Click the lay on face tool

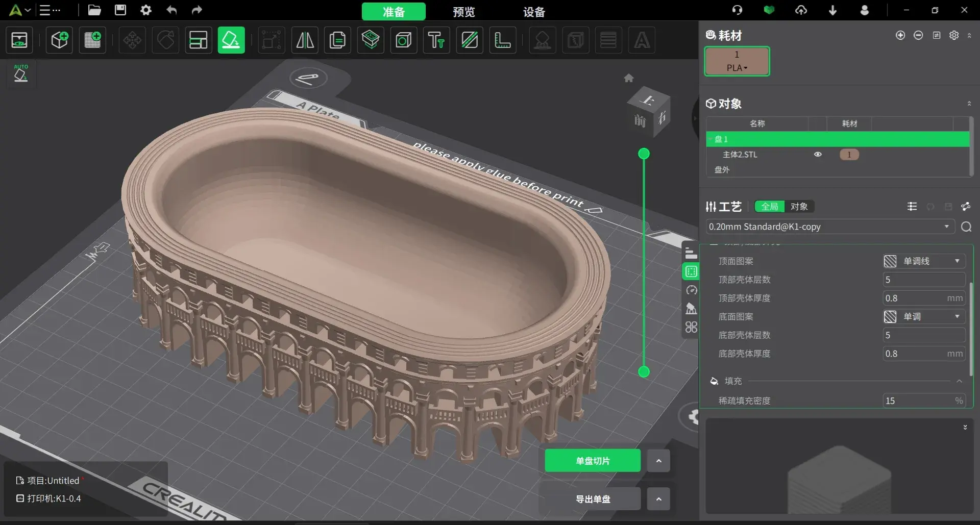tap(231, 40)
